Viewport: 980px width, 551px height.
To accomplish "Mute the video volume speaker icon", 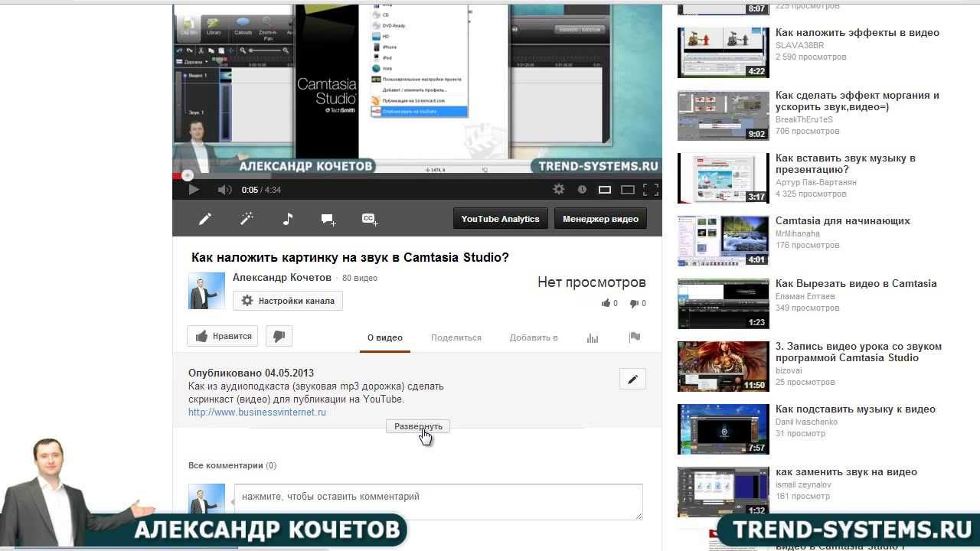I will click(224, 189).
